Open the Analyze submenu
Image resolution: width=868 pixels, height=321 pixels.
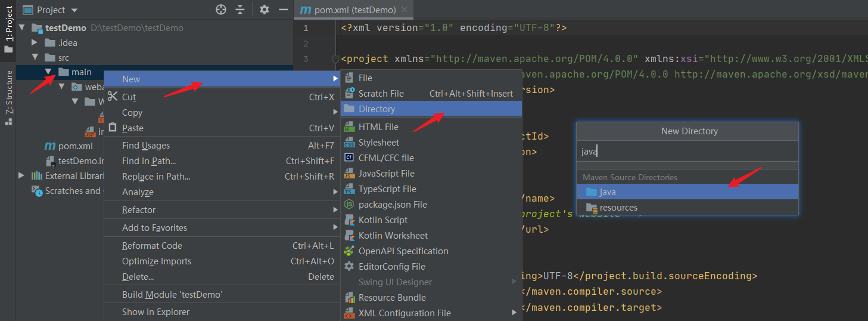click(x=222, y=192)
